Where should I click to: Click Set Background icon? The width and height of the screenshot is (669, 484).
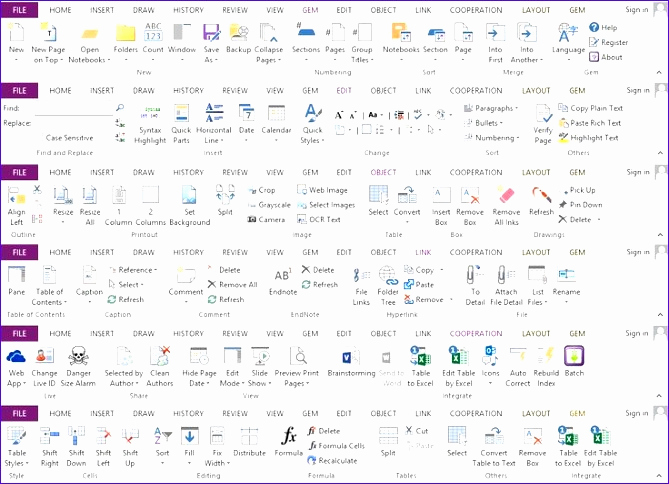coord(189,195)
